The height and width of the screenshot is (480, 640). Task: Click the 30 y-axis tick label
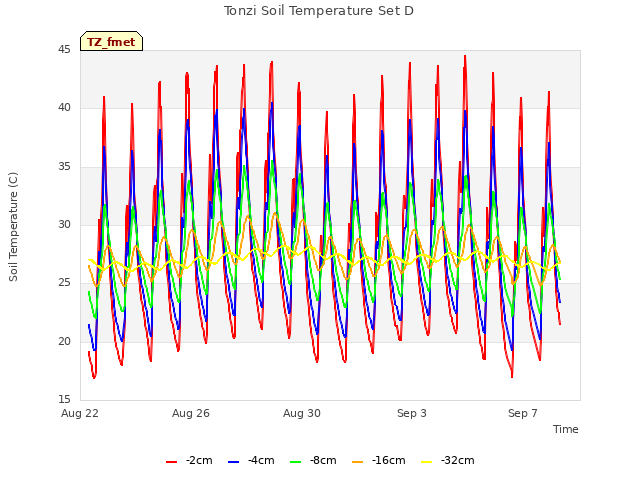point(64,224)
